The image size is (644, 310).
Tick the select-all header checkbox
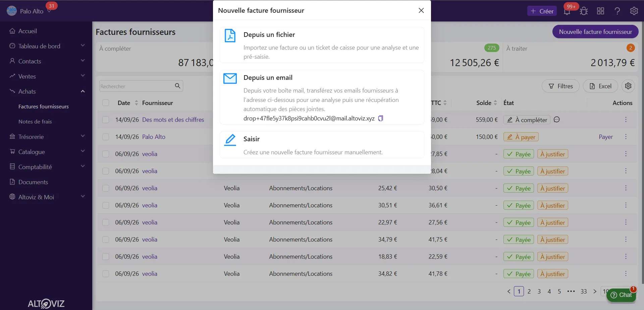[x=106, y=103]
